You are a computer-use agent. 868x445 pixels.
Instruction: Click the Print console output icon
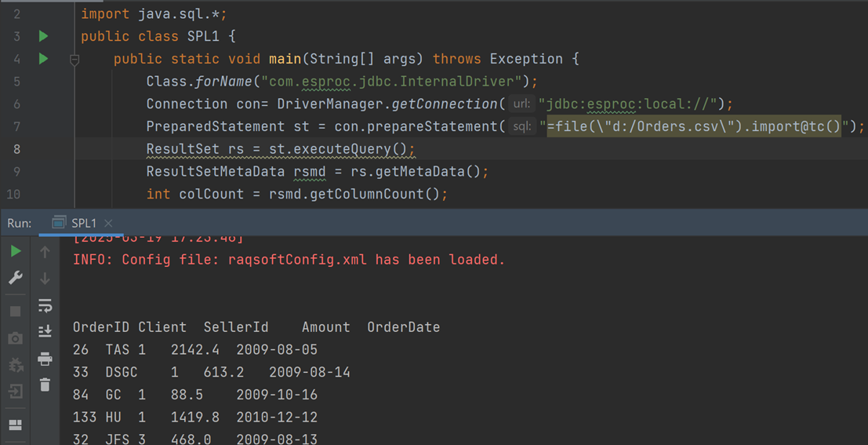[45, 359]
